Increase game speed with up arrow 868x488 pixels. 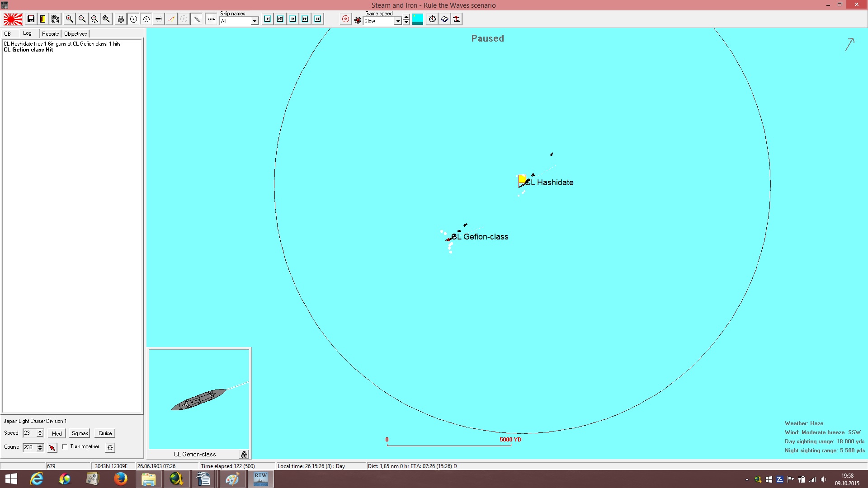[x=406, y=17]
